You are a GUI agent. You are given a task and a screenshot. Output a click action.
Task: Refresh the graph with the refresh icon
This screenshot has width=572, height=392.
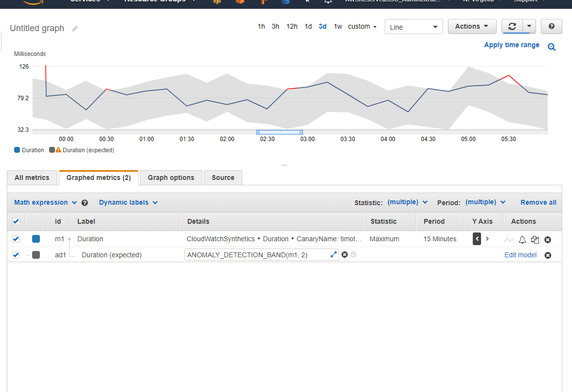coord(512,26)
